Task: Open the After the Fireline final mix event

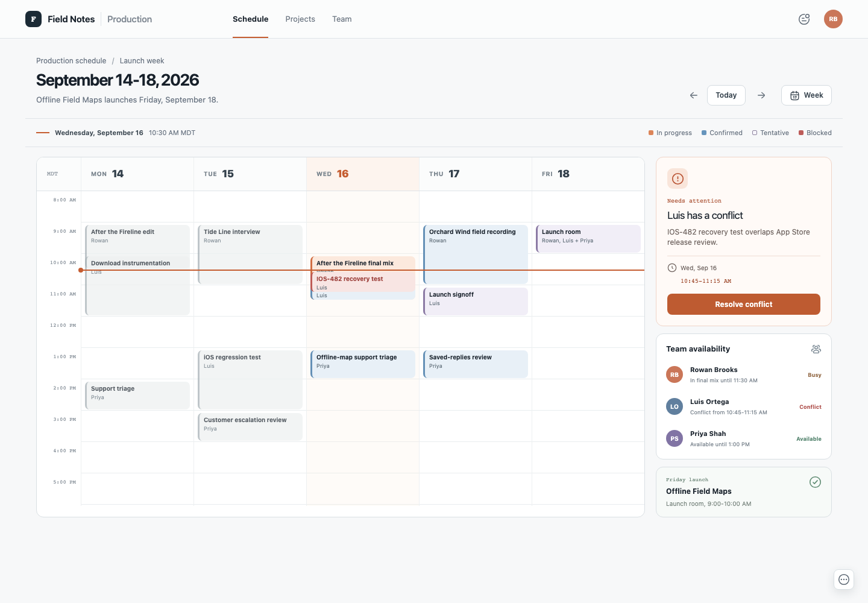Action: [363, 264]
